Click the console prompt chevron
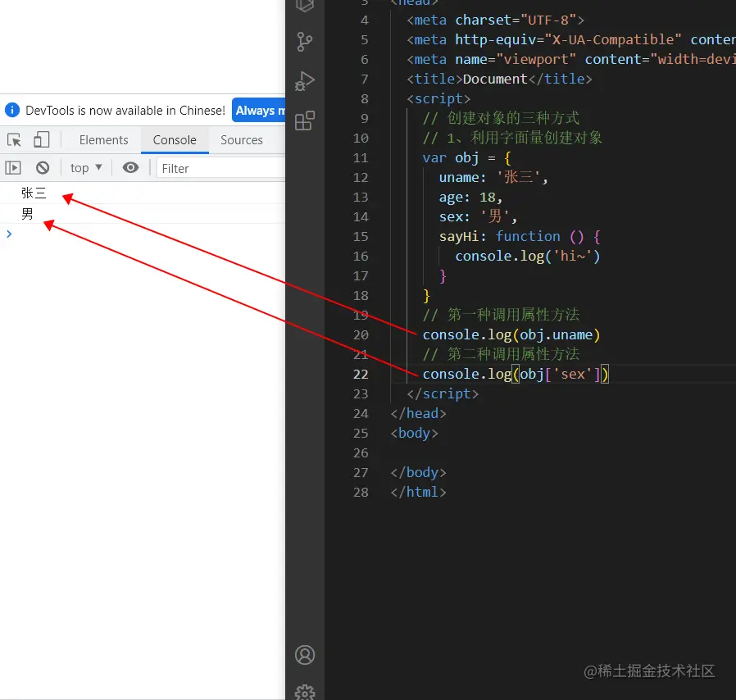Viewport: 736px width, 700px height. [x=9, y=234]
